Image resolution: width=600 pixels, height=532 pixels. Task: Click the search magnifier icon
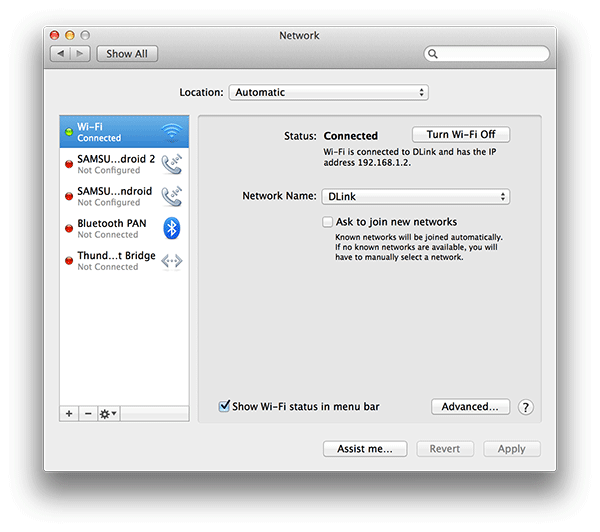click(433, 54)
